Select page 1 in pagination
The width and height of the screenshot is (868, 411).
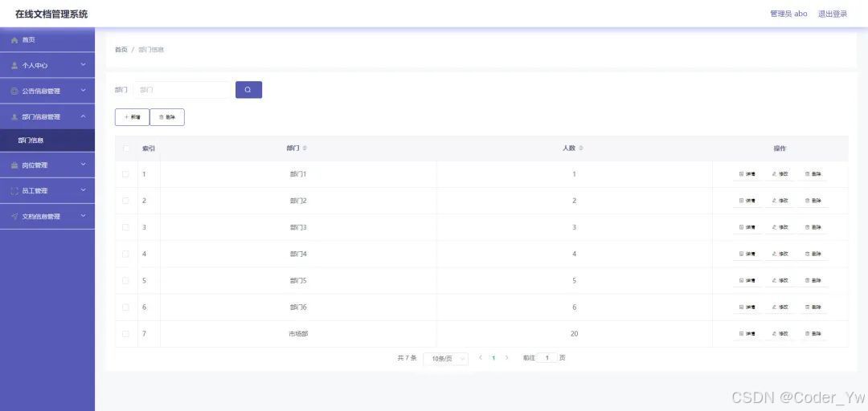tap(493, 358)
